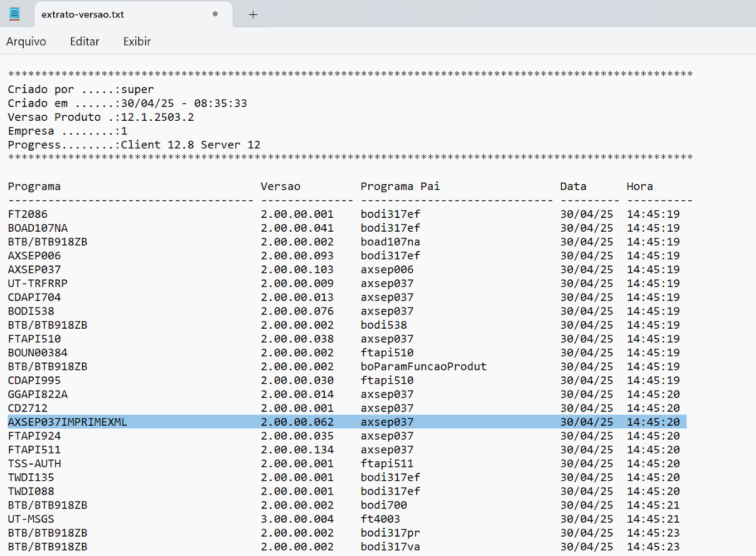Click the program name CDAPI704
This screenshot has width=756, height=556.
tap(34, 297)
